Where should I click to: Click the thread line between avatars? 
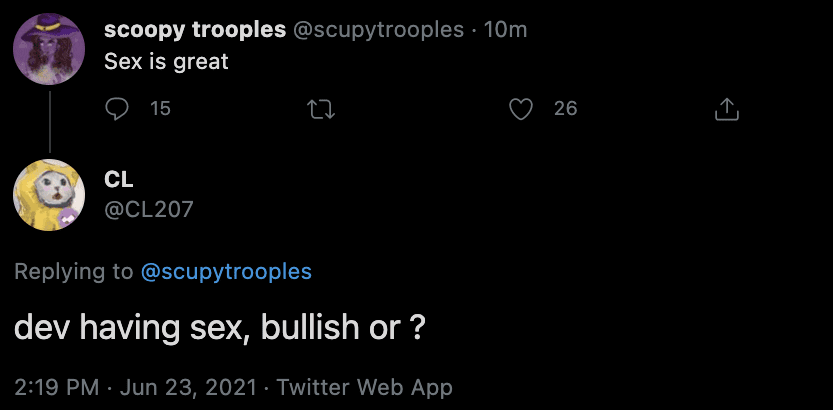tap(48, 120)
